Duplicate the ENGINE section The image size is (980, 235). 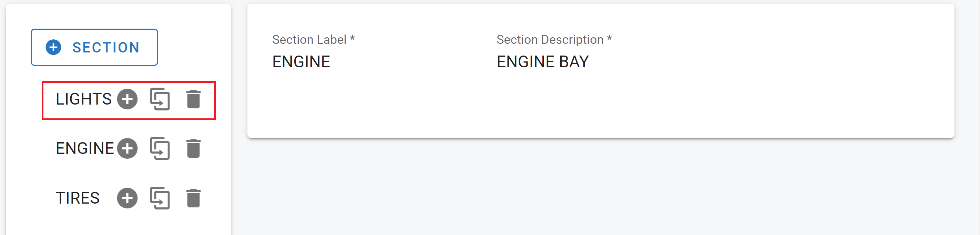pyautogui.click(x=160, y=148)
